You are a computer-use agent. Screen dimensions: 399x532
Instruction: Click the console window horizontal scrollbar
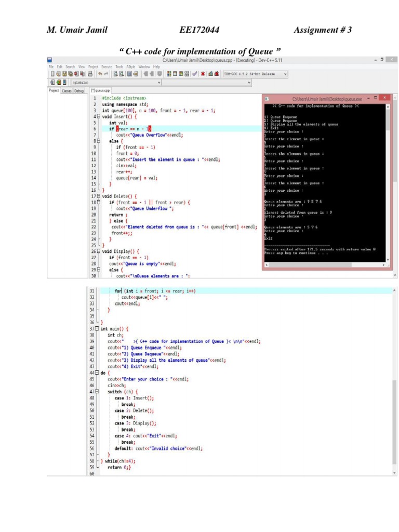coord(325,264)
